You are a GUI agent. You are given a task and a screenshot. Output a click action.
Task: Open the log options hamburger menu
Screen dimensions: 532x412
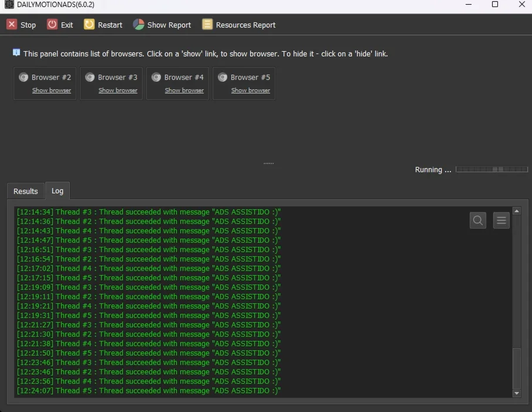tap(501, 220)
